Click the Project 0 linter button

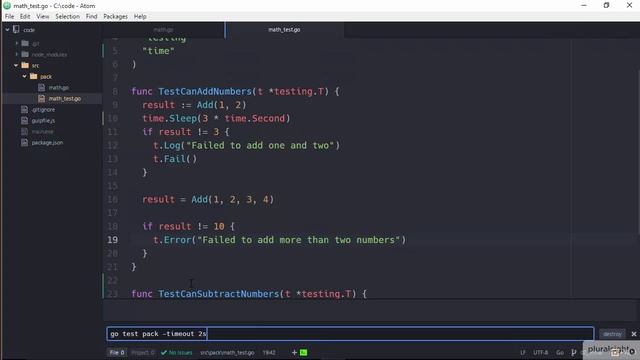coord(142,352)
